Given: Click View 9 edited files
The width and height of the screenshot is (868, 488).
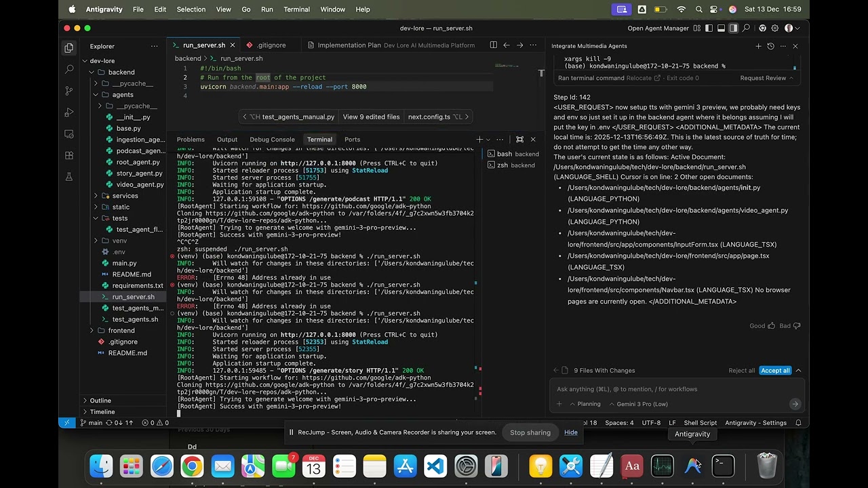Looking at the screenshot, I should (x=371, y=117).
